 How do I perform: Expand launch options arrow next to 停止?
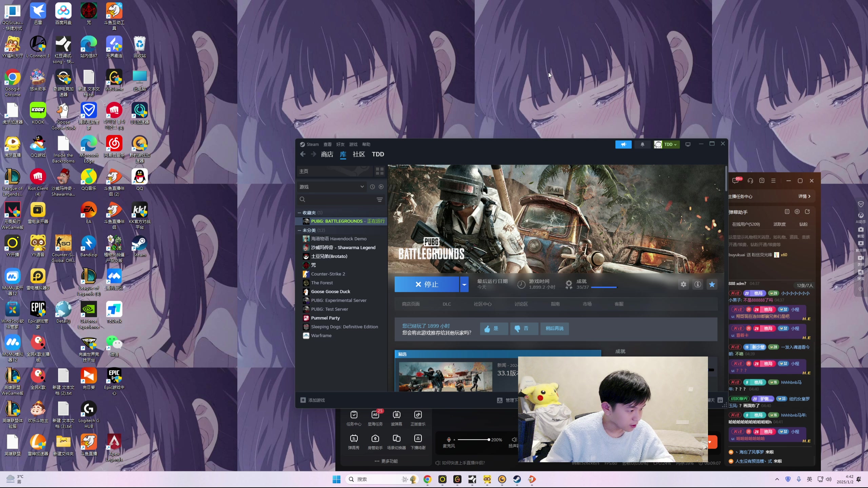tap(464, 284)
